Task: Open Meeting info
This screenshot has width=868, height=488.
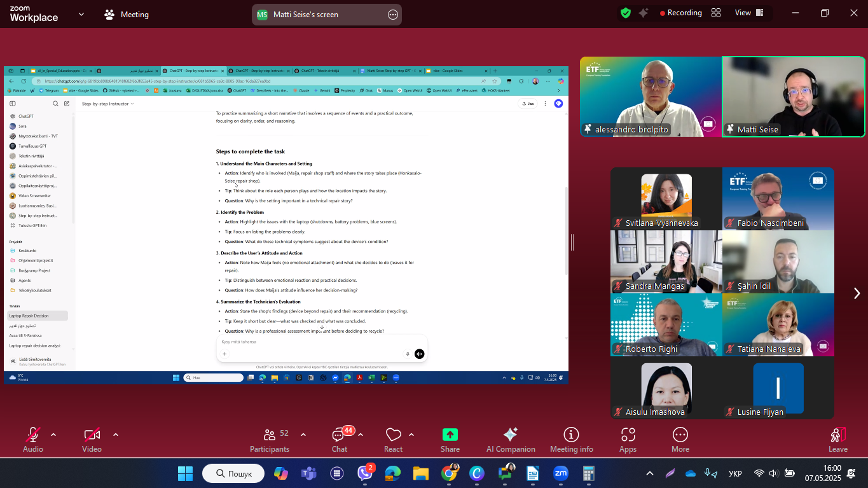Action: [571, 440]
